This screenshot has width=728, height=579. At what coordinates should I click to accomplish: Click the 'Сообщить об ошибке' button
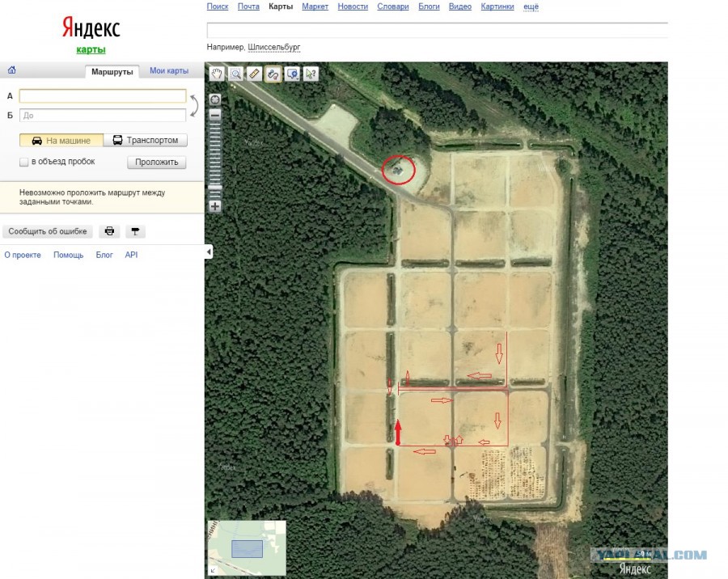48,231
